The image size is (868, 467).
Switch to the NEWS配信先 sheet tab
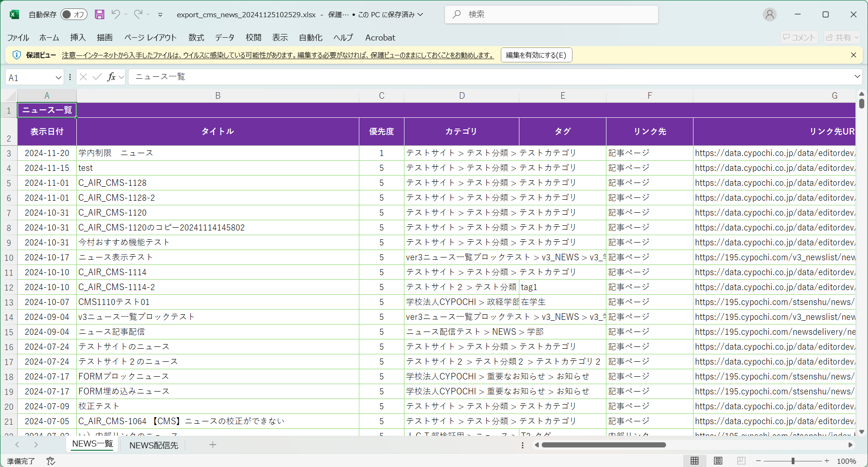click(x=154, y=445)
